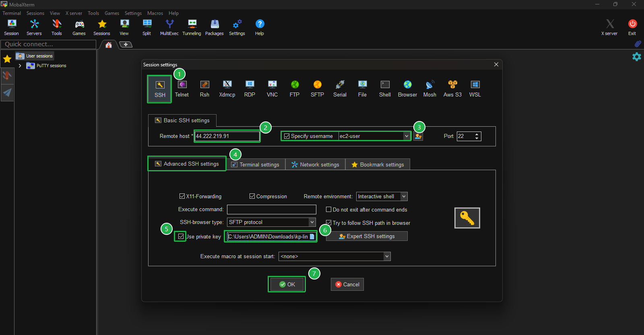Image resolution: width=644 pixels, height=335 pixels.
Task: Choose the Serial session type
Action: coord(340,89)
